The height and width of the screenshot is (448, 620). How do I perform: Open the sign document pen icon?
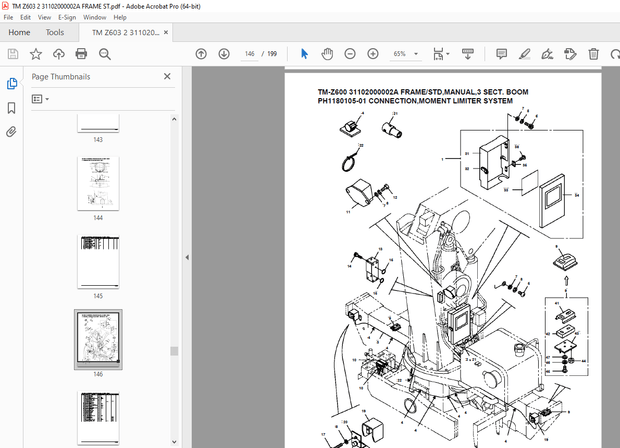click(x=547, y=54)
